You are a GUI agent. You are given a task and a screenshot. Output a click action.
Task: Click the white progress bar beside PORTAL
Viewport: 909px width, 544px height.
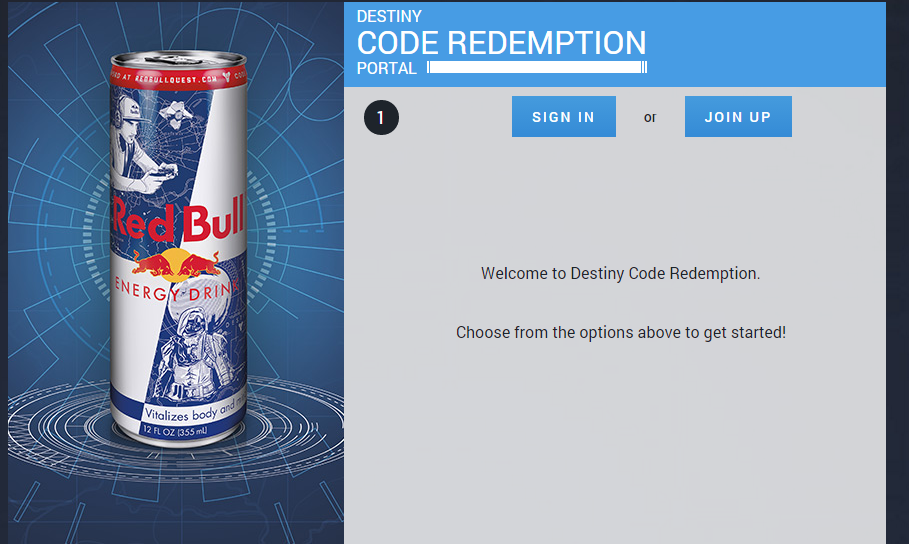click(x=537, y=67)
